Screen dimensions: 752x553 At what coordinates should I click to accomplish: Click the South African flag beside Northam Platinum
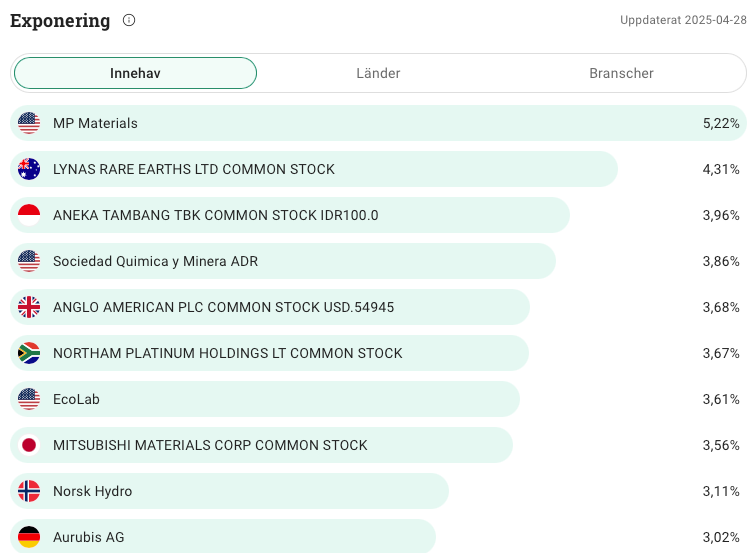coord(29,353)
